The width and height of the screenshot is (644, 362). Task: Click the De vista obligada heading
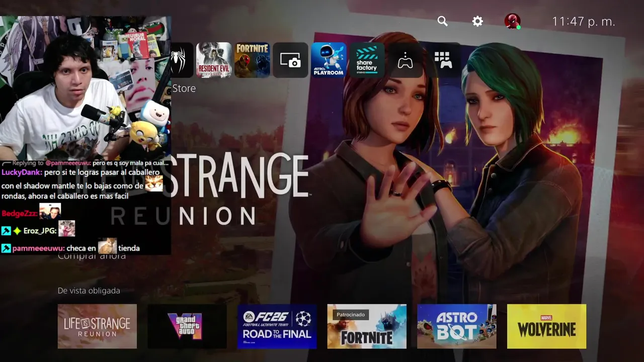pos(89,291)
